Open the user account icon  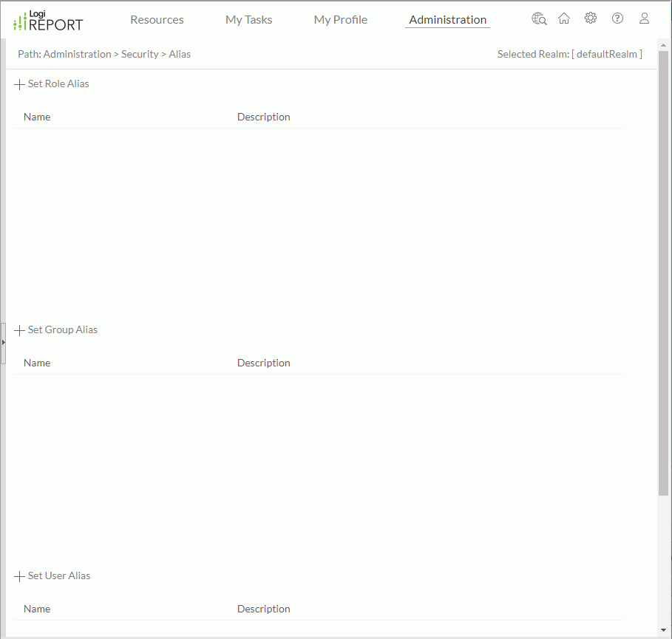pyautogui.click(x=644, y=19)
